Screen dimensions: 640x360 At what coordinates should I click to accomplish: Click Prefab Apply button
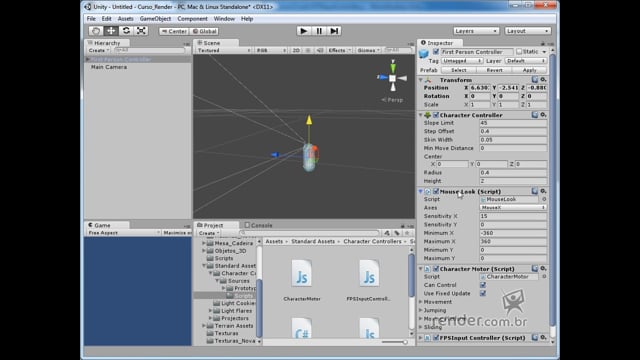(x=529, y=70)
